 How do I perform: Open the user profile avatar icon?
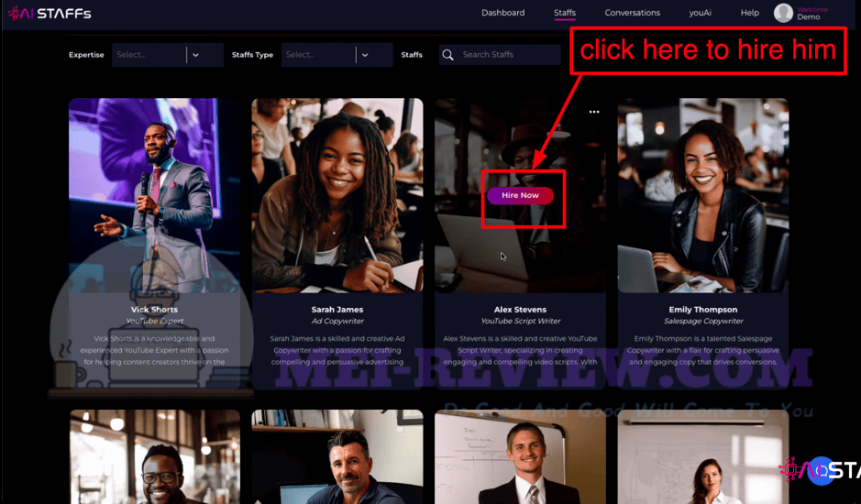point(783,13)
